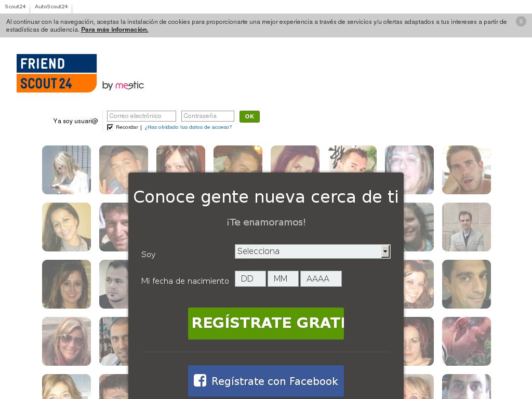Image resolution: width=532 pixels, height=399 pixels.
Task: Open the AutoScout24 top tab
Action: [51, 6]
